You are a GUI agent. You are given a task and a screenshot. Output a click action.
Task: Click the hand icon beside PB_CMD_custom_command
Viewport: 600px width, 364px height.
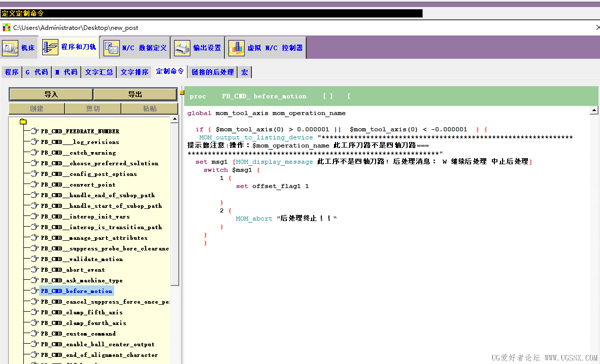coord(35,334)
